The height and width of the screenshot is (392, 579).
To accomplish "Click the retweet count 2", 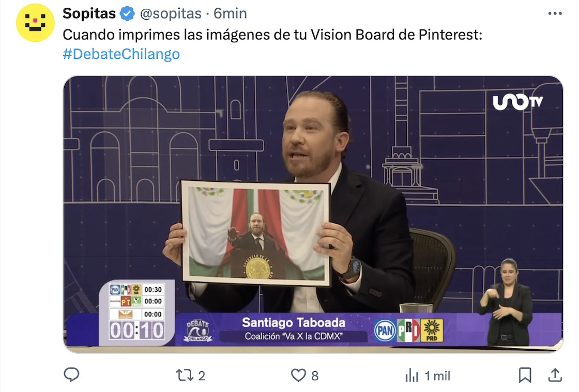I will [x=201, y=376].
